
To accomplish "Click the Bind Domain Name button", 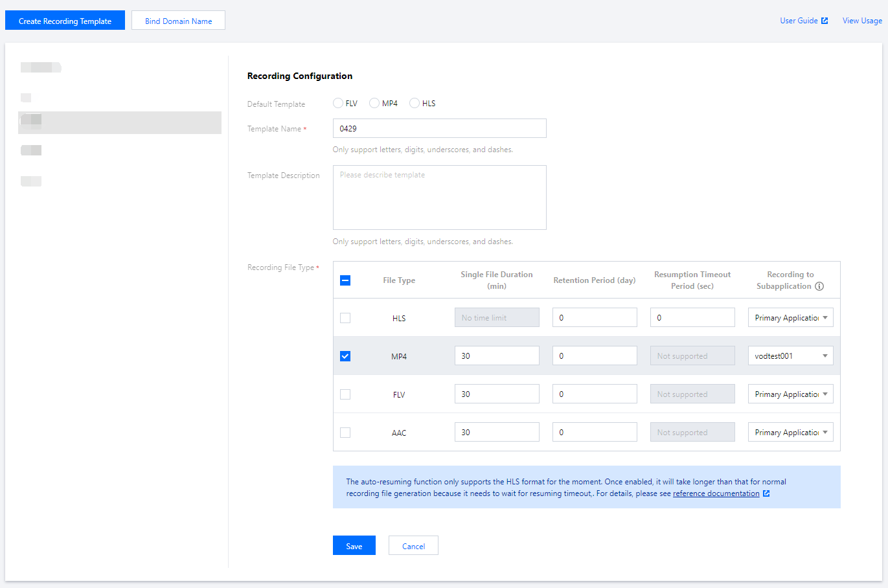I will click(x=178, y=20).
